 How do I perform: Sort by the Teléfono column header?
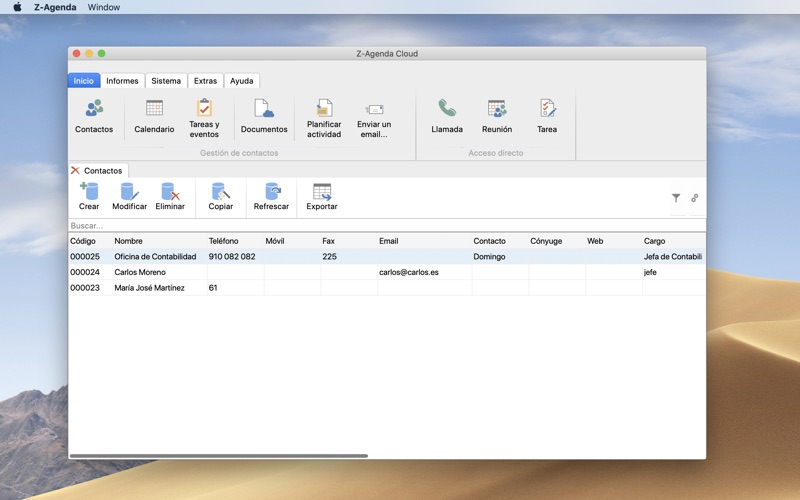[235, 241]
